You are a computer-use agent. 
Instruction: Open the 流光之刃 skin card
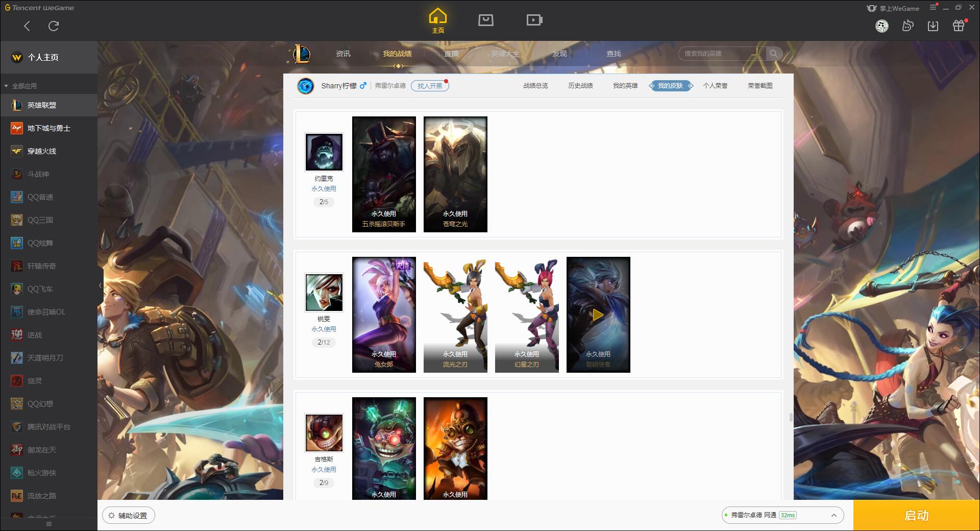coord(455,315)
